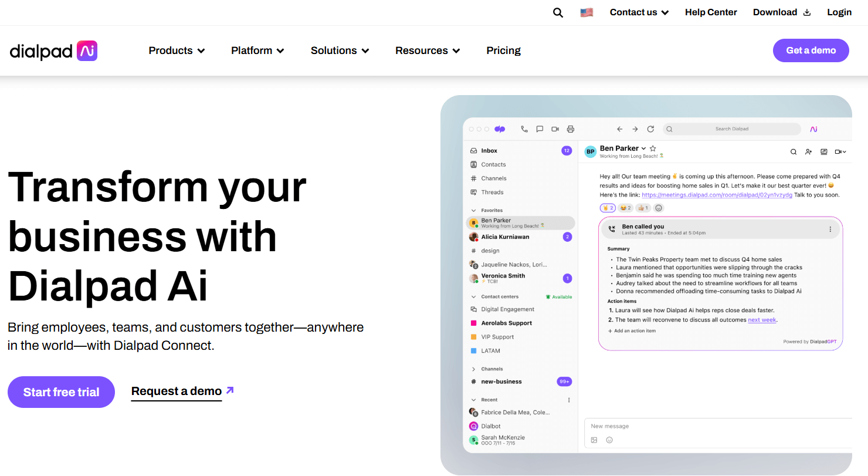The width and height of the screenshot is (868, 476).
Task: Click the BP avatar in conversation header
Action: (591, 151)
